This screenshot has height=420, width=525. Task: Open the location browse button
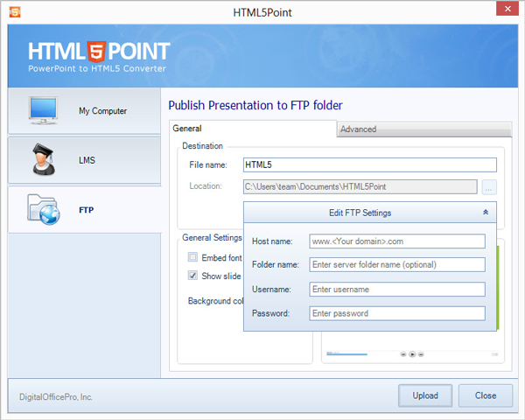(x=489, y=186)
